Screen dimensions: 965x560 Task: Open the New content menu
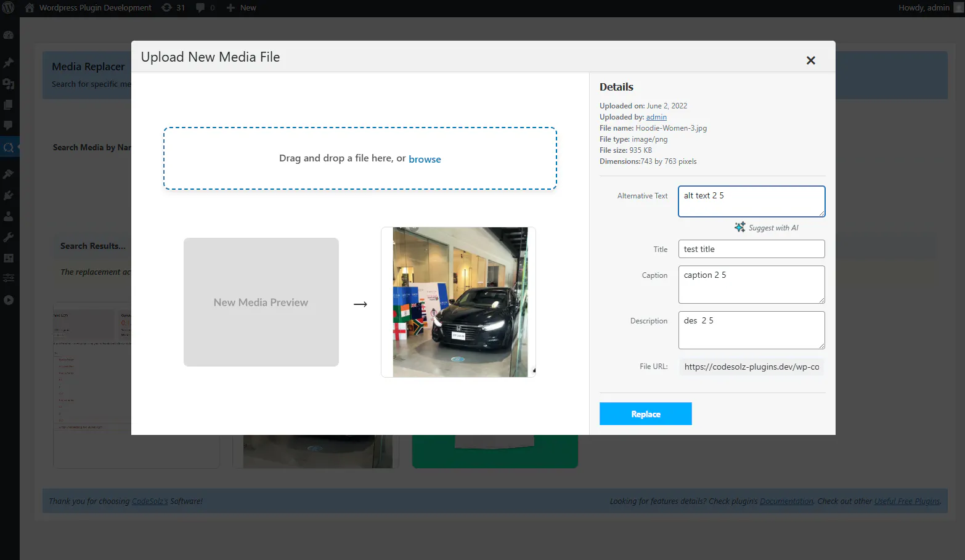241,7
